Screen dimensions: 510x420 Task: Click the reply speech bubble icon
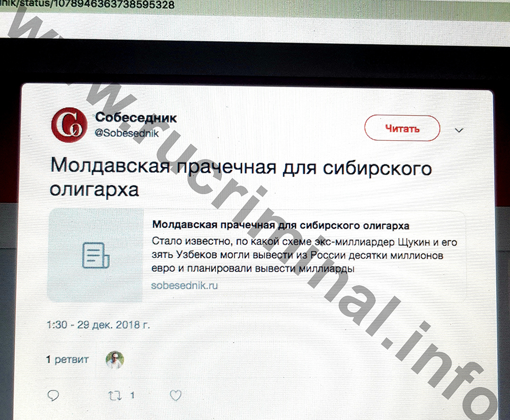point(53,396)
